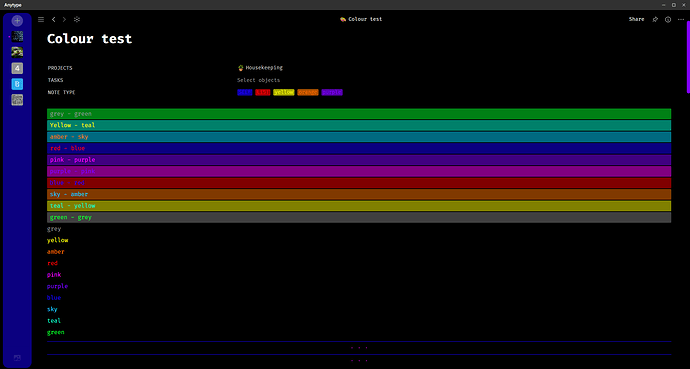Screen dimensions: 690x369
Task: Toggle the sidebar hamburger menu icon
Action: coord(41,19)
